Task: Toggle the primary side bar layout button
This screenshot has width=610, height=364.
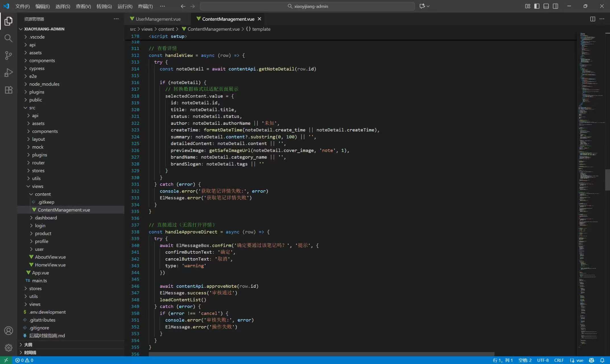Action: click(x=537, y=6)
